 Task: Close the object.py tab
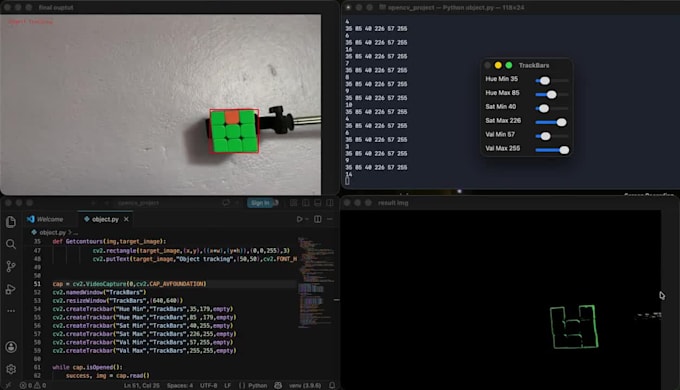pyautogui.click(x=126, y=219)
